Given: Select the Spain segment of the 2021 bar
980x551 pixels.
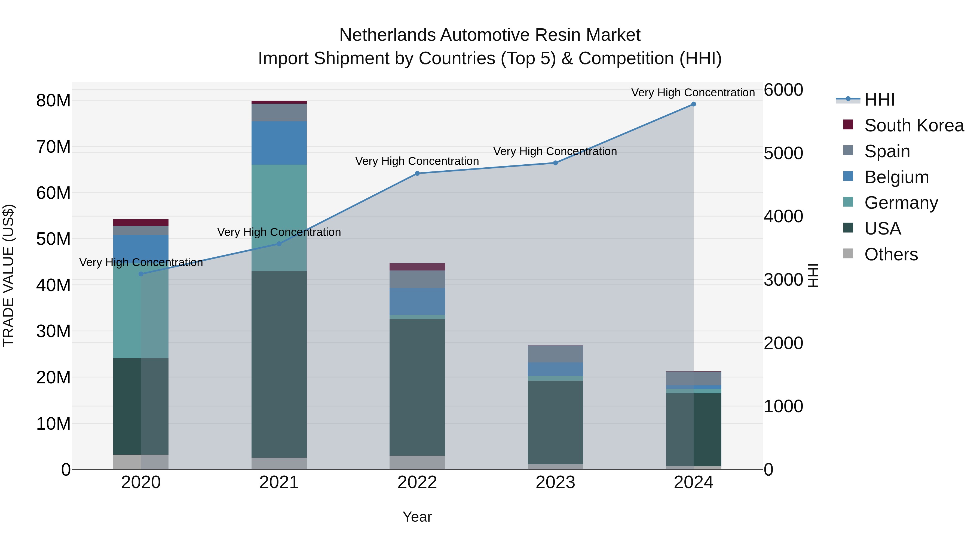Looking at the screenshot, I should pos(279,113).
